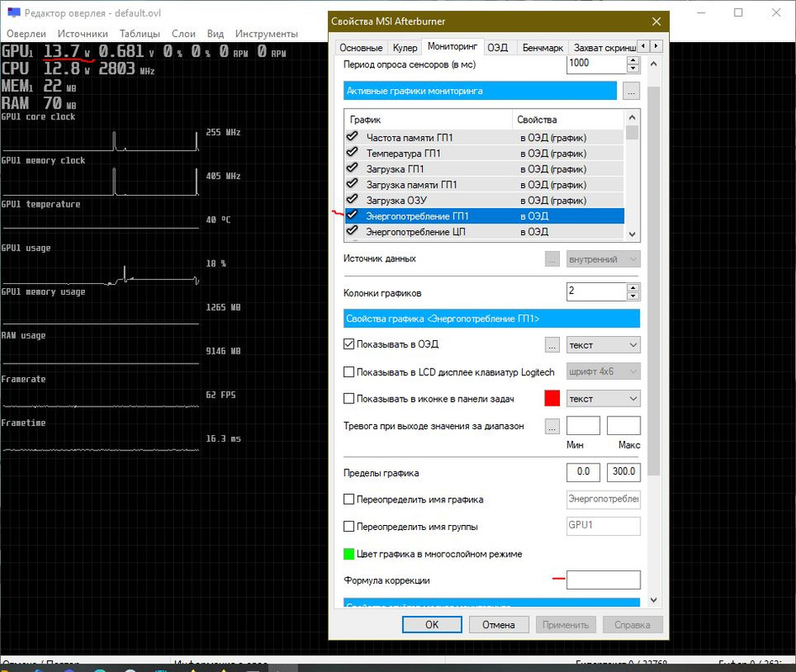Open help with the Справка button
This screenshot has height=672, width=796.
pyautogui.click(x=633, y=625)
